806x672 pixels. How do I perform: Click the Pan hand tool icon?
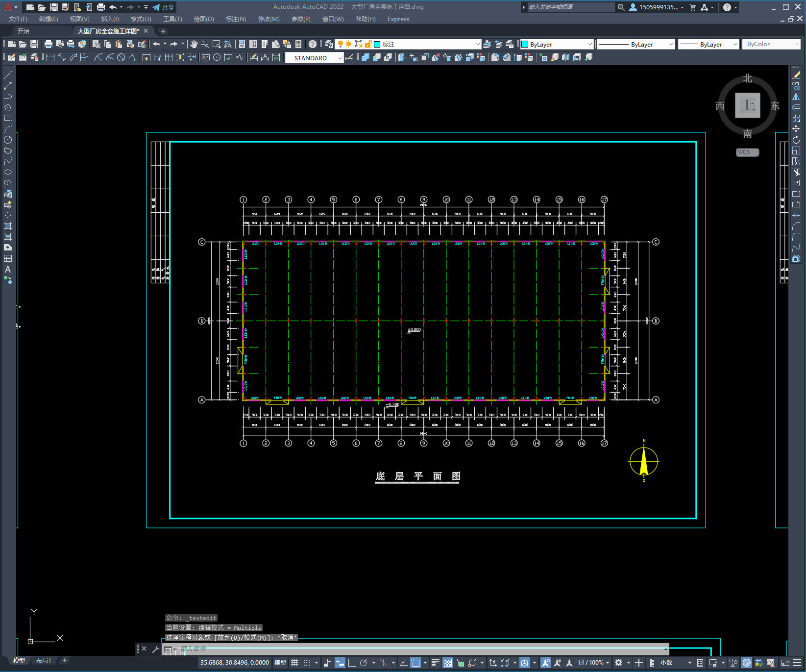pos(194,44)
